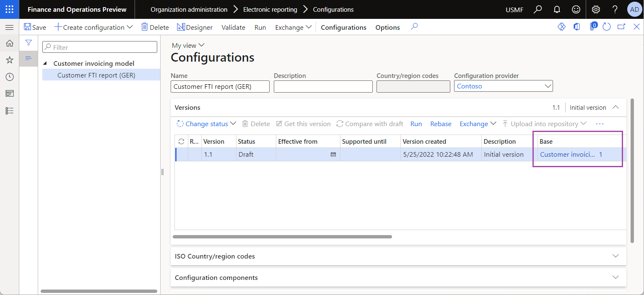
Task: Open Recently opened pages via the clock icon
Action: click(x=9, y=77)
